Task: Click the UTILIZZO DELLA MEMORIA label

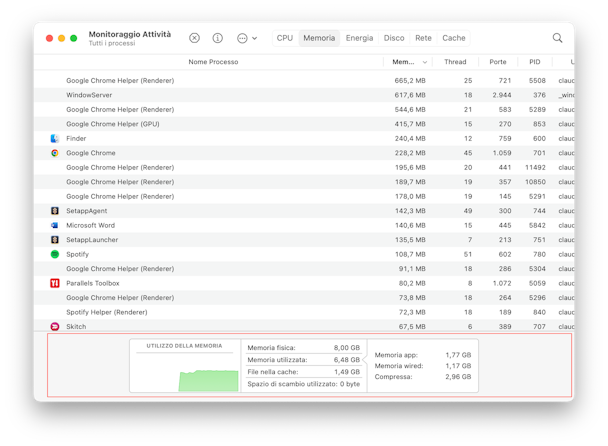Action: (x=184, y=346)
